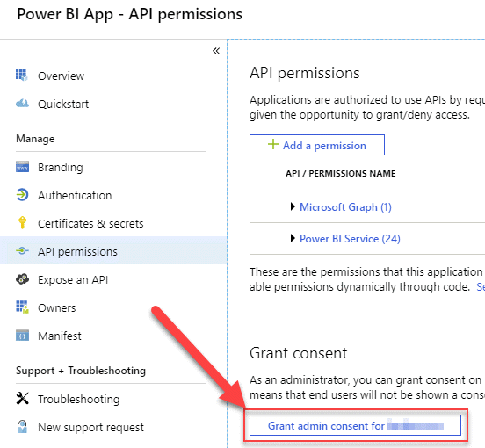Click the Quickstart cloud icon
Viewport: 485px width, 448px height.
coord(22,104)
